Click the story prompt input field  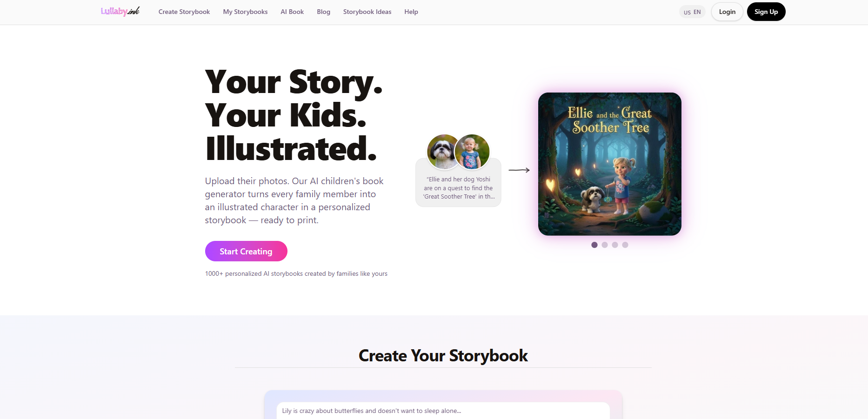(x=443, y=411)
